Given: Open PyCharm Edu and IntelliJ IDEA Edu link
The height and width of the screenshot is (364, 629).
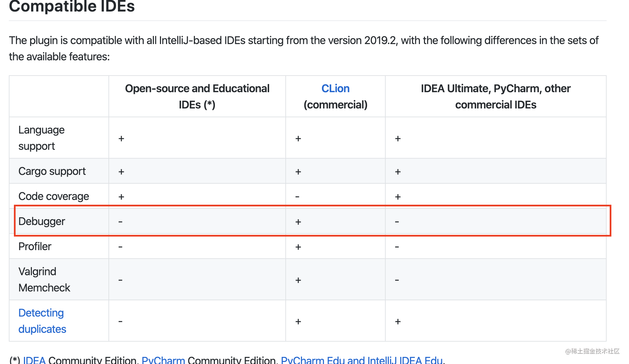Looking at the screenshot, I should click(x=362, y=360).
